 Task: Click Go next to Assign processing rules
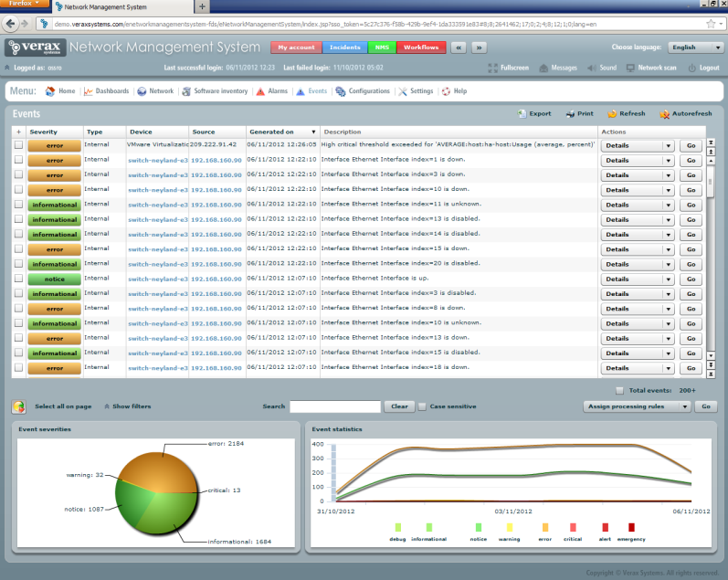[706, 406]
